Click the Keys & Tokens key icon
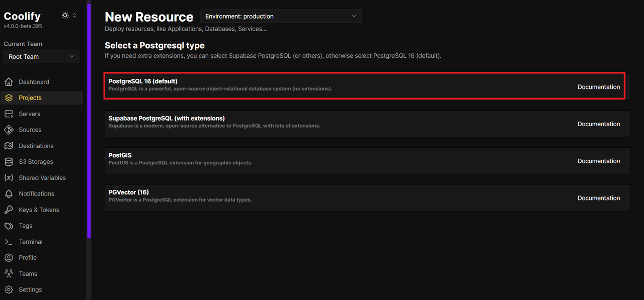The image size is (644, 300). pyautogui.click(x=9, y=210)
